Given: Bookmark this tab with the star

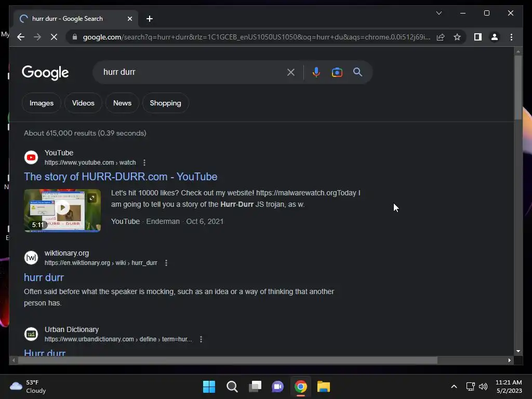Looking at the screenshot, I should click(x=457, y=37).
